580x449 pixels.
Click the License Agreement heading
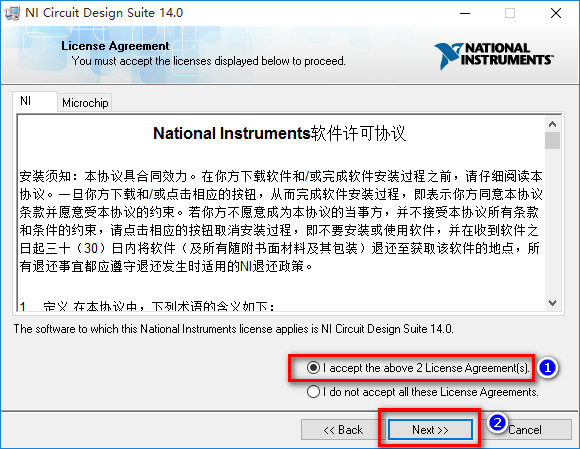pyautogui.click(x=115, y=46)
